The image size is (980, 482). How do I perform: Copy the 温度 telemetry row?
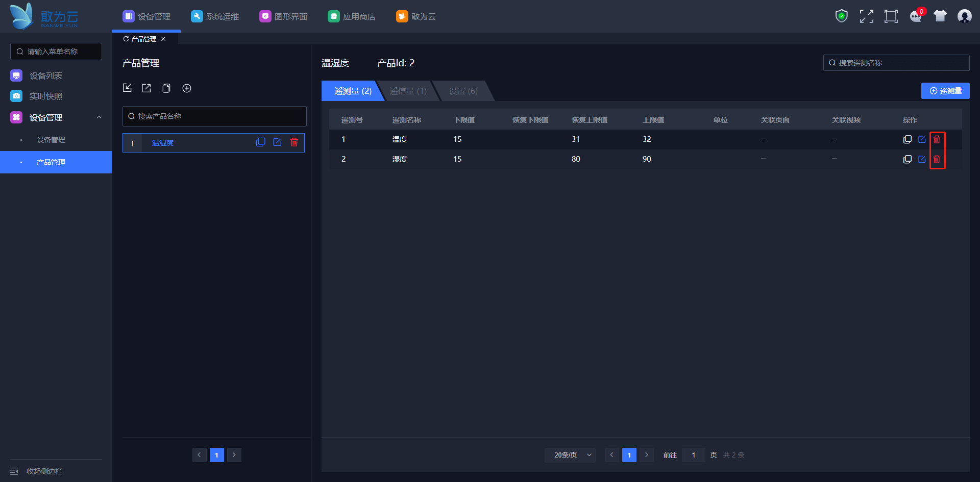click(907, 139)
